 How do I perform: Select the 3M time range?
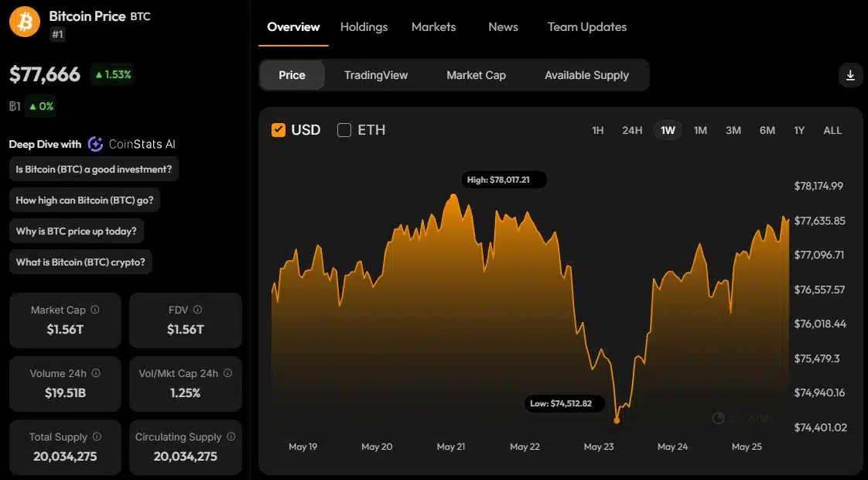[733, 130]
